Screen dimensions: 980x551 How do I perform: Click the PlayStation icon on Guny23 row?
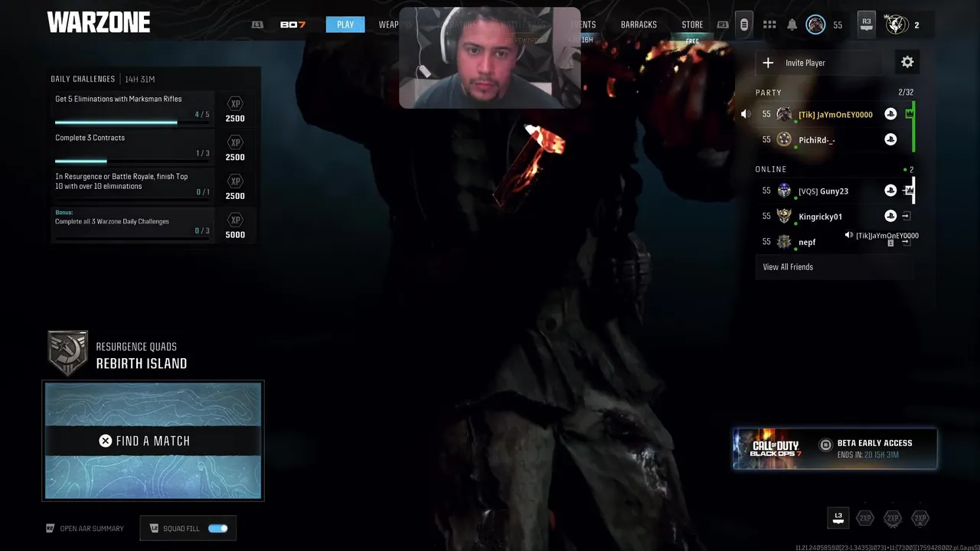890,191
